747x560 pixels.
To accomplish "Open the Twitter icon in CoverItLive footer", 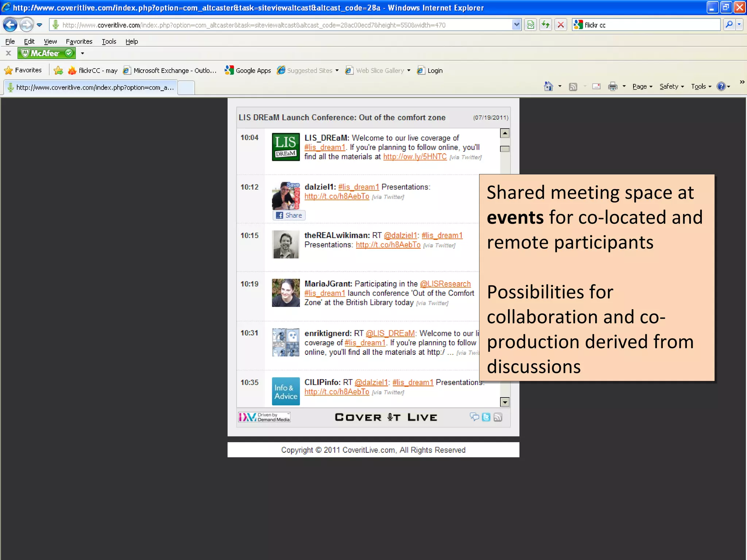I will 486,417.
